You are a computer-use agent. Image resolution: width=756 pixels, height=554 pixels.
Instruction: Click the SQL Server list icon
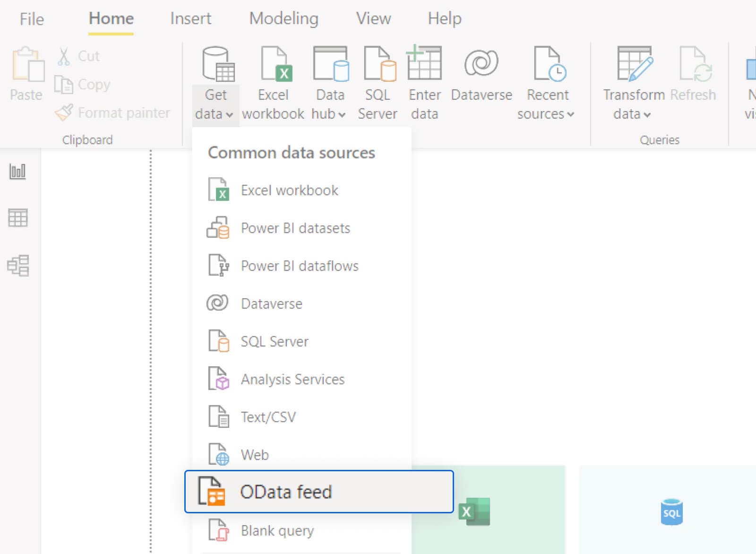click(219, 341)
